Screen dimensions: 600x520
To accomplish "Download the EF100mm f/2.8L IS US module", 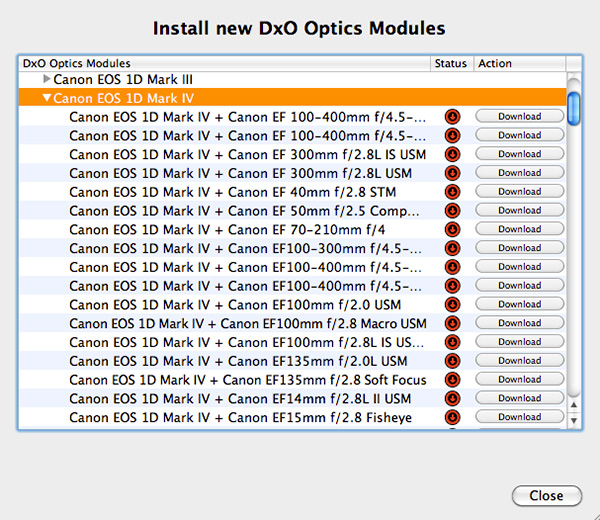I will pyautogui.click(x=520, y=342).
